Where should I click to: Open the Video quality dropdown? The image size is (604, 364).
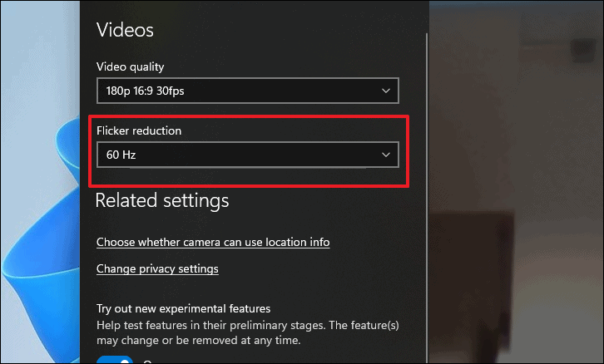point(248,91)
